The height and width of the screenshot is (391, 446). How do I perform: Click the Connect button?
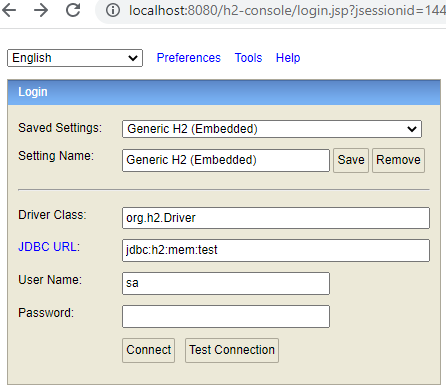tap(149, 350)
